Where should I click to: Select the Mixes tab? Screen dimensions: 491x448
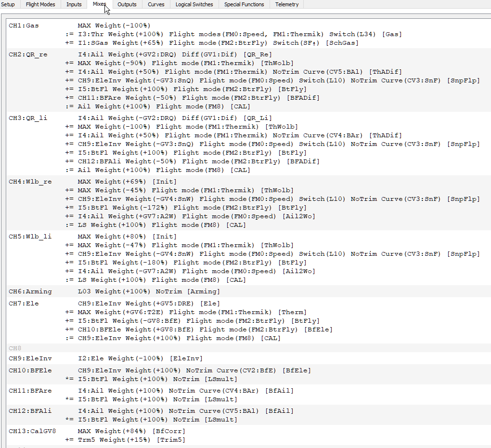click(x=99, y=4)
